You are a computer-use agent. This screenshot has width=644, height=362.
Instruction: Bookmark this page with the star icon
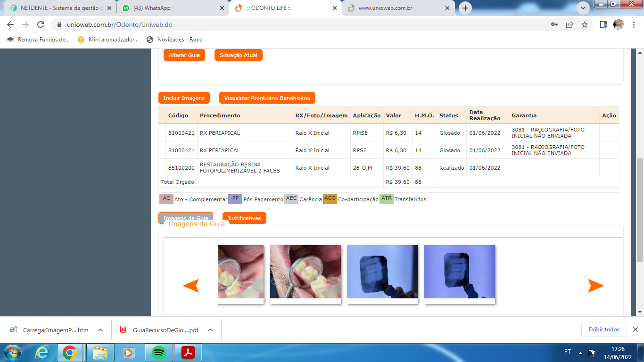[585, 25]
